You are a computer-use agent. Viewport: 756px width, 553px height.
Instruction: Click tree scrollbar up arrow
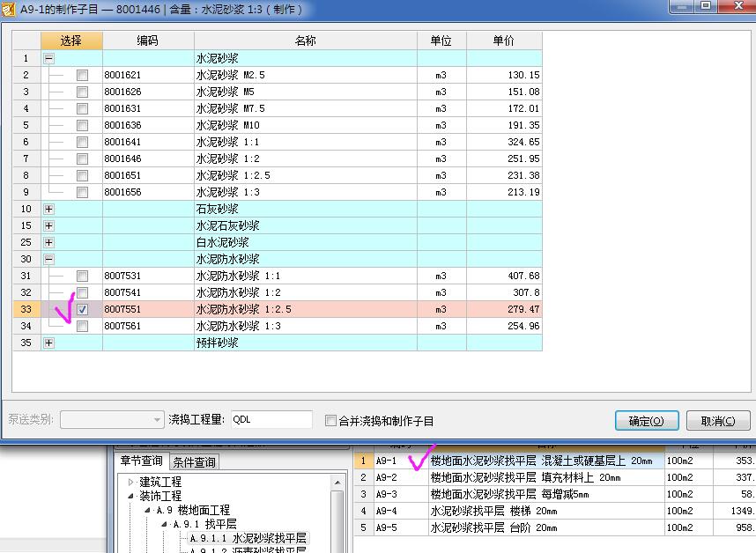coord(337,483)
